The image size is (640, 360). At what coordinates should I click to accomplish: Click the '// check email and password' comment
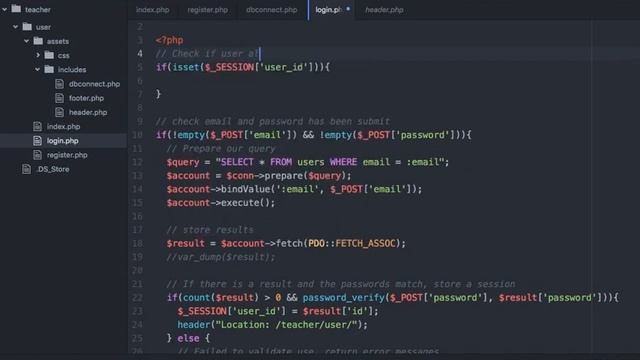pos(273,122)
